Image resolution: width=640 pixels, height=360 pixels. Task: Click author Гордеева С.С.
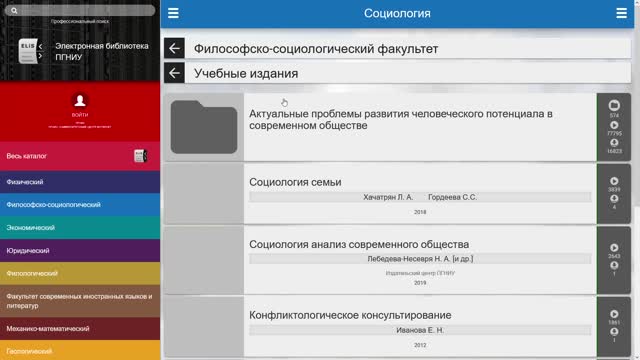pos(452,197)
